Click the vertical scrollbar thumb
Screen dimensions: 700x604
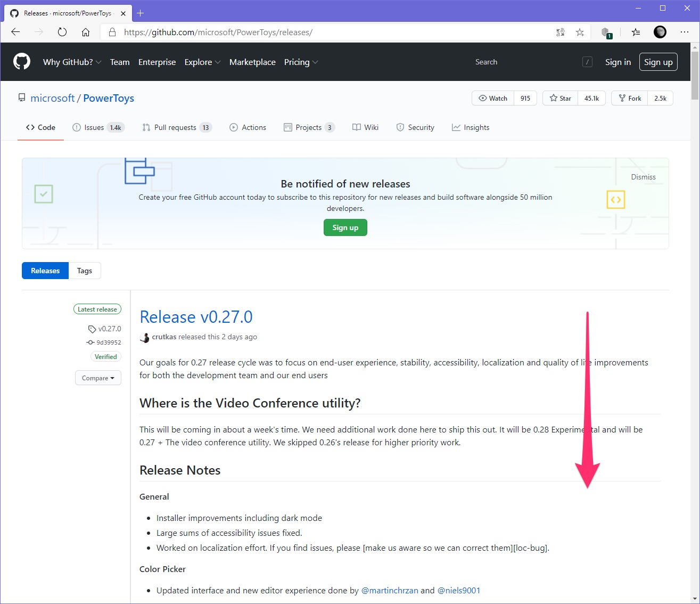click(695, 75)
